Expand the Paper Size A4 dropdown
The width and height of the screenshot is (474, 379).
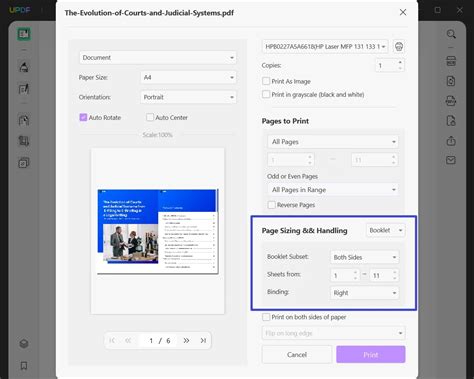(x=188, y=77)
